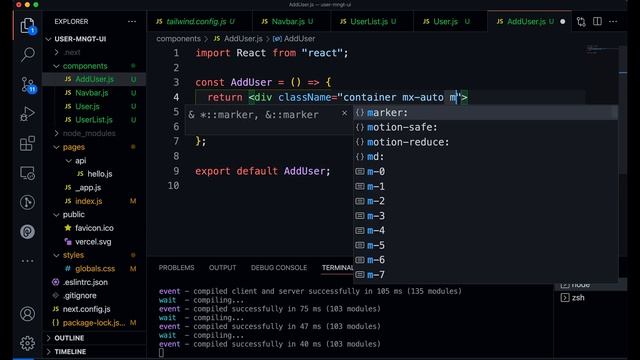640x360 pixels.
Task: Open globals.css in styles folder
Action: 94,269
